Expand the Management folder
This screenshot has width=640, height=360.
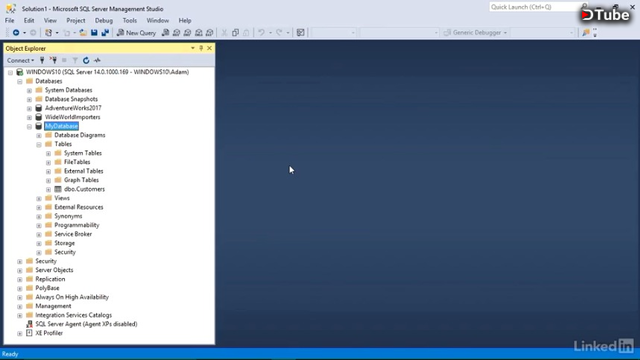pos(20,307)
